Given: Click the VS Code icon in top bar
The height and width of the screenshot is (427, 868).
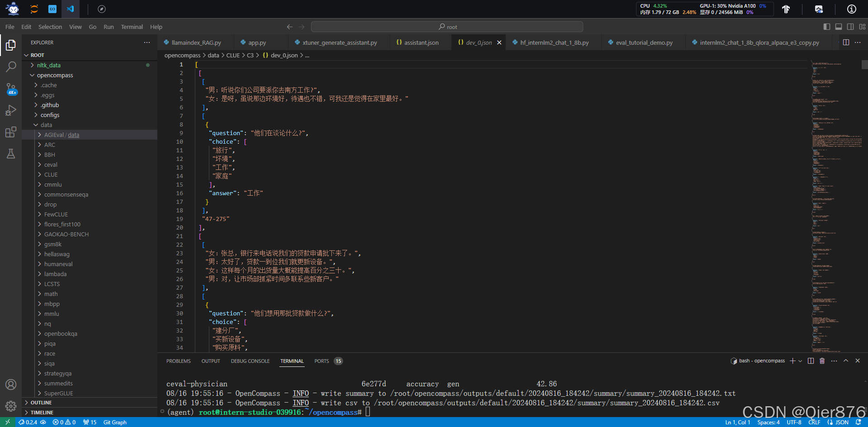Looking at the screenshot, I should tap(70, 9).
